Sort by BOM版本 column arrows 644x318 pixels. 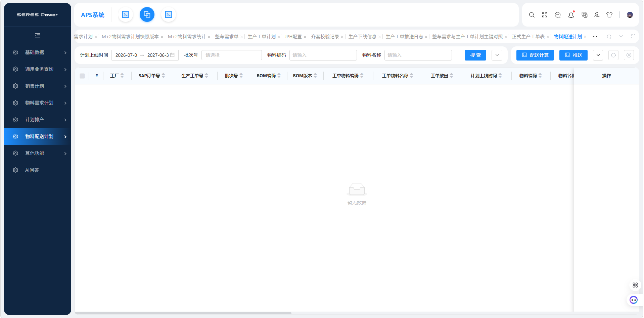pyautogui.click(x=315, y=76)
